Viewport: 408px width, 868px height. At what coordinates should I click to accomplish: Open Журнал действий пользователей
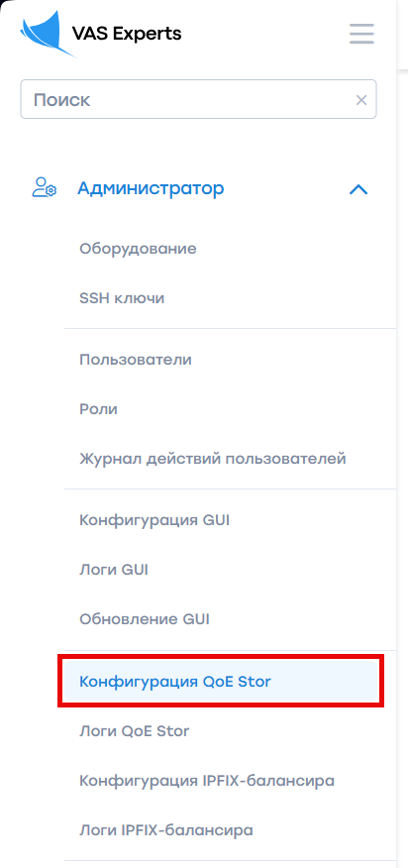[x=213, y=459]
